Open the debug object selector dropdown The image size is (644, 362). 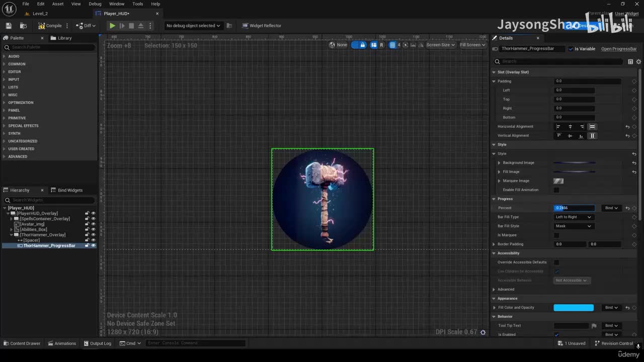[x=193, y=26]
